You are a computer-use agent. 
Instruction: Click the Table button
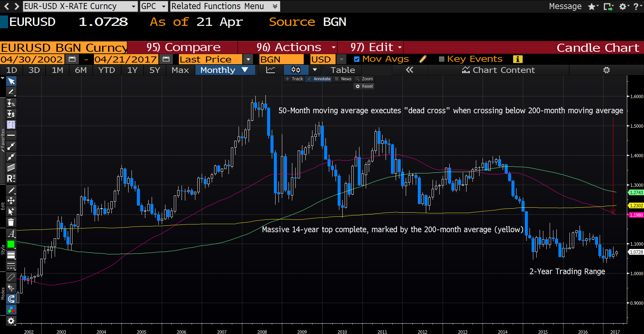pos(343,70)
